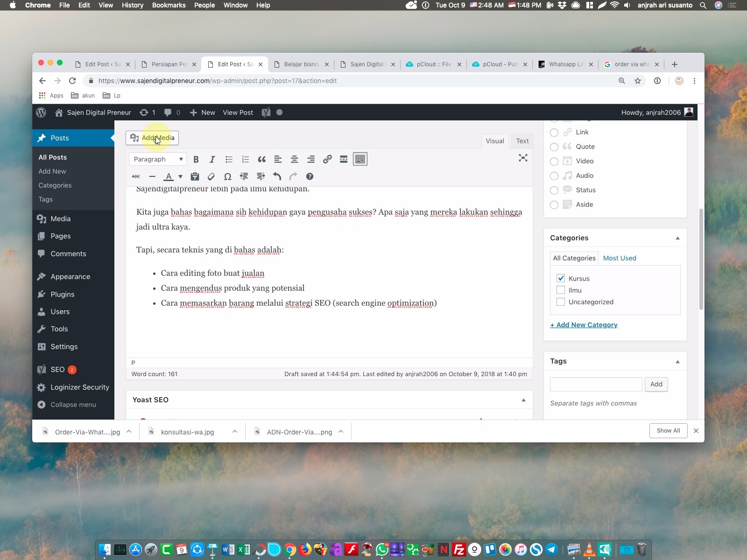Apply italic formatting
Viewport: 747px width, 560px height.
[212, 159]
